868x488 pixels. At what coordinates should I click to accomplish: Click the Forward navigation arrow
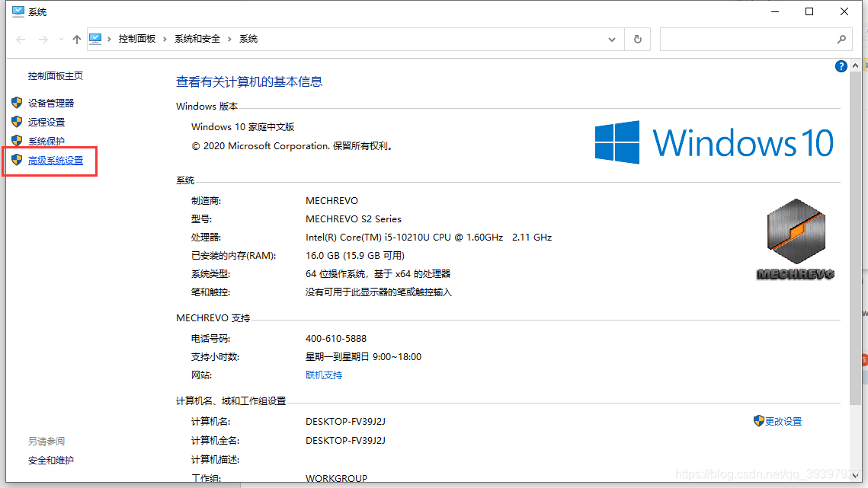click(x=43, y=40)
